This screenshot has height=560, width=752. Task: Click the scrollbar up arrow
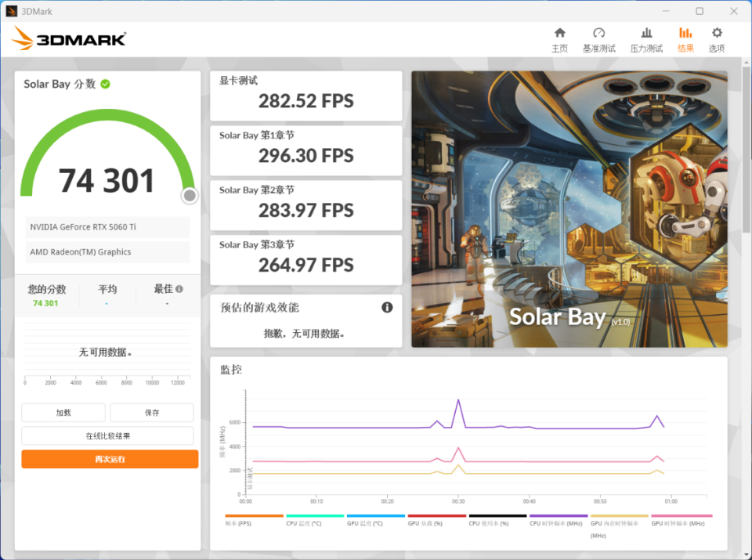[746, 63]
